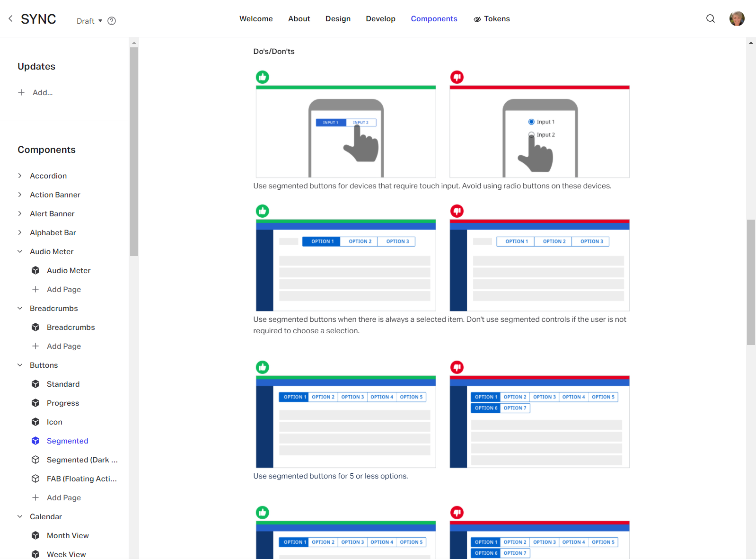Open the Draft status dropdown

click(x=89, y=21)
